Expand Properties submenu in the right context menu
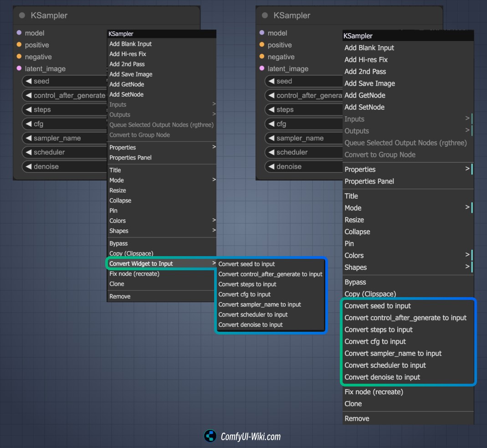487x448 pixels. pos(408,170)
